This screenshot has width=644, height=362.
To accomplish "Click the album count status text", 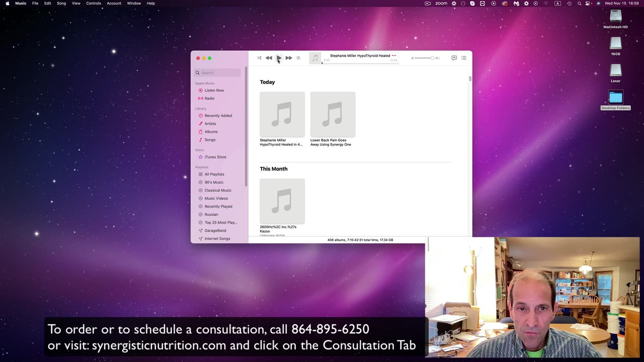I will (360, 240).
